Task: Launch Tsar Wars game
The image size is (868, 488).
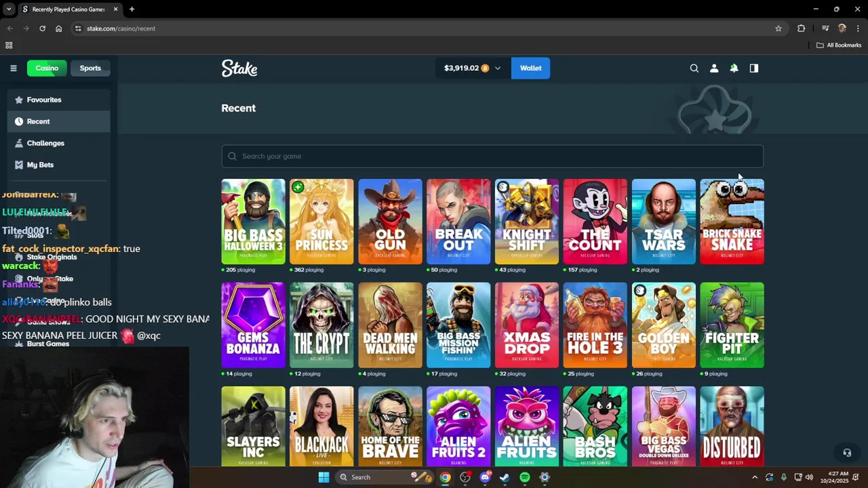Action: click(x=664, y=222)
